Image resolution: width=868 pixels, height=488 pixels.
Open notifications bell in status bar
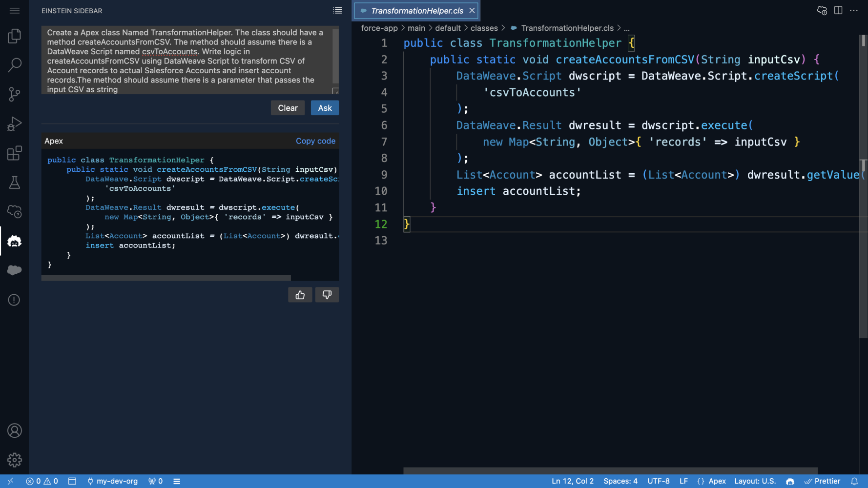pos(854,481)
